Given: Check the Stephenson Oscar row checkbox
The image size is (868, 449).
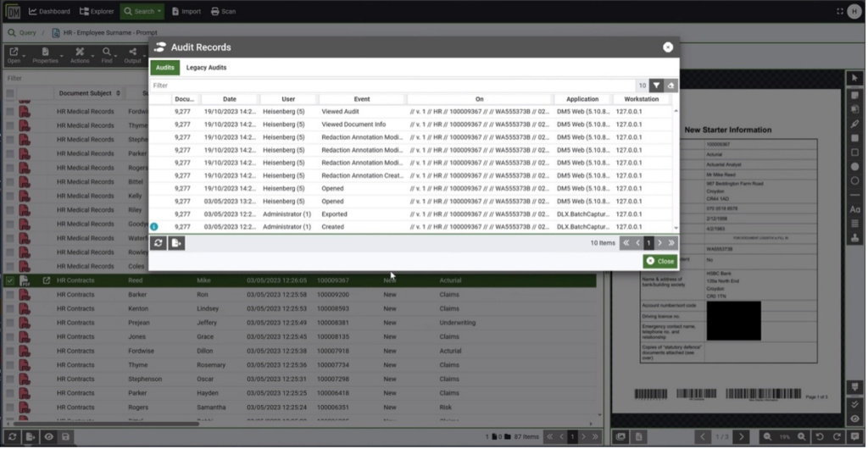Looking at the screenshot, I should click(x=10, y=380).
